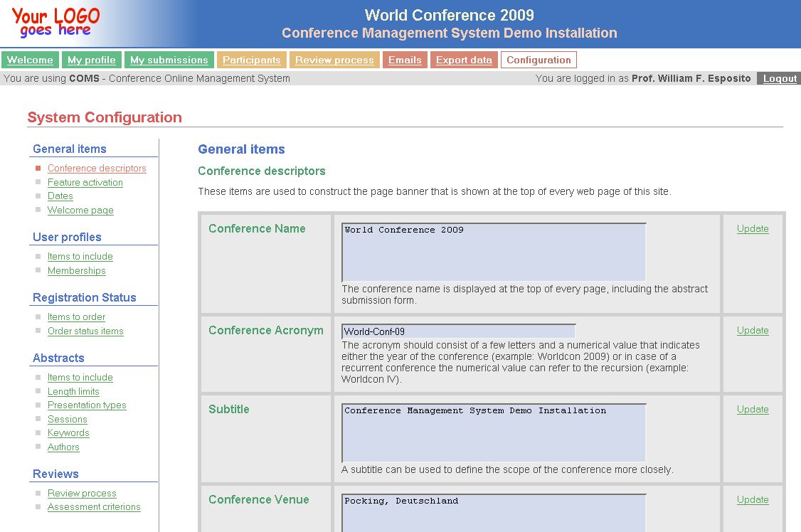The image size is (801, 532).
Task: Open the Authors link
Action: (x=63, y=447)
